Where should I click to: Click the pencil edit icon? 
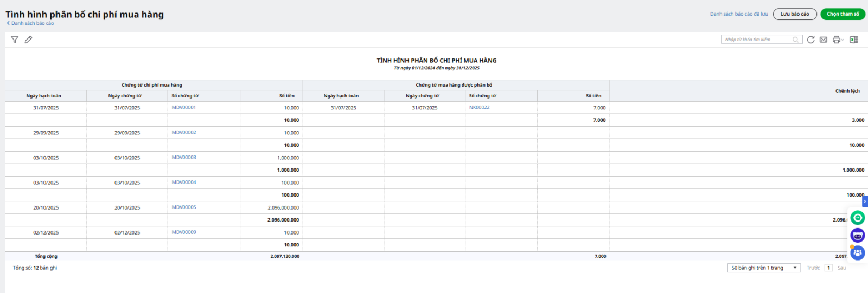pyautogui.click(x=28, y=40)
